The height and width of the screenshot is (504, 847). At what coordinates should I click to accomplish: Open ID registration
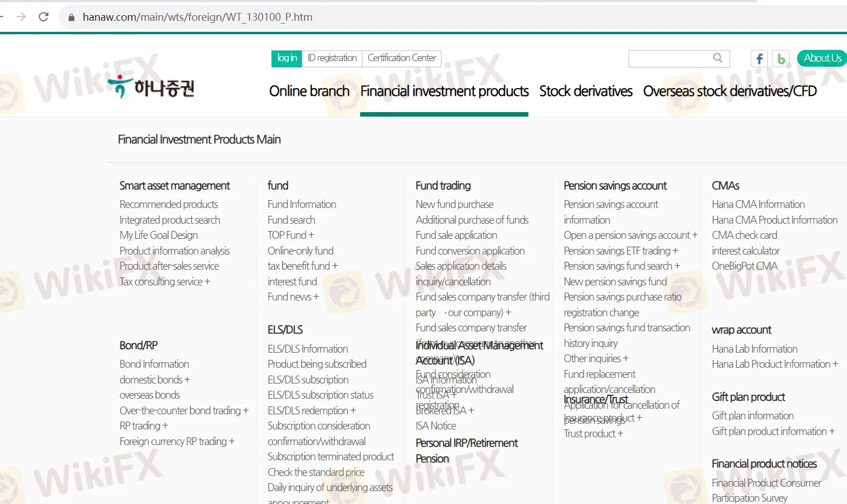(332, 58)
